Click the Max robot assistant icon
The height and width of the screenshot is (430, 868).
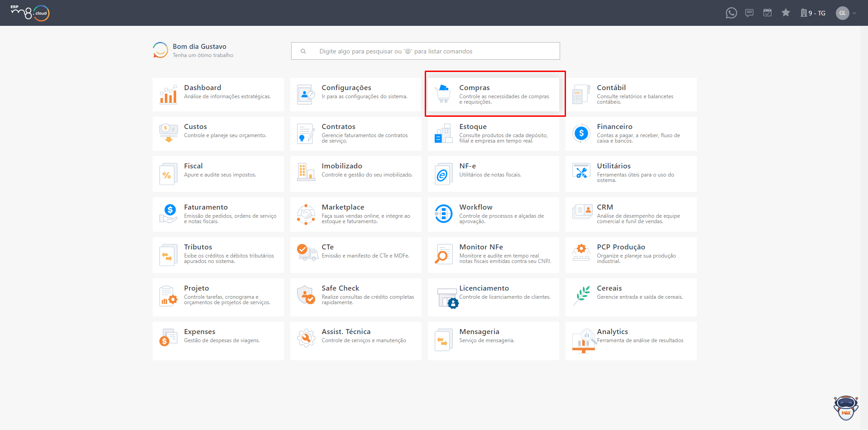click(x=846, y=407)
